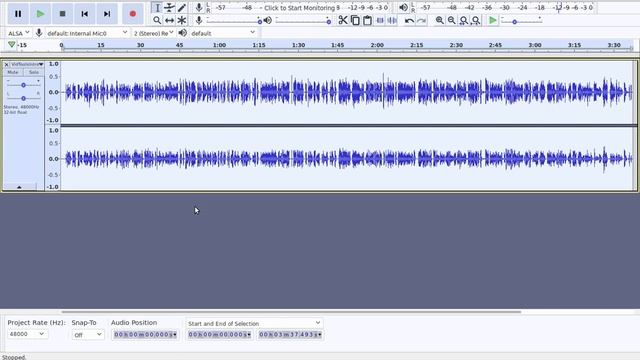Click the timeline ruler at the 1:00 mark
The width and height of the screenshot is (640, 360).
(219, 45)
